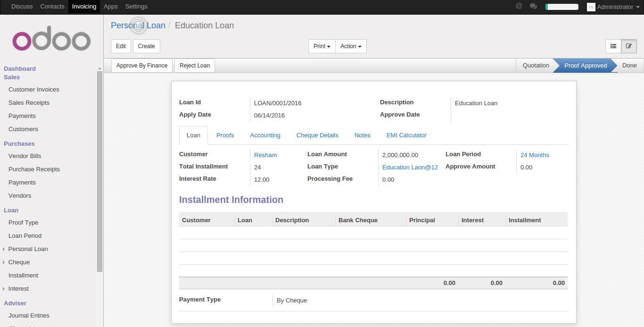Expand the Interest sidebar item
Screen dimensions: 644x327
[x=18, y=288]
